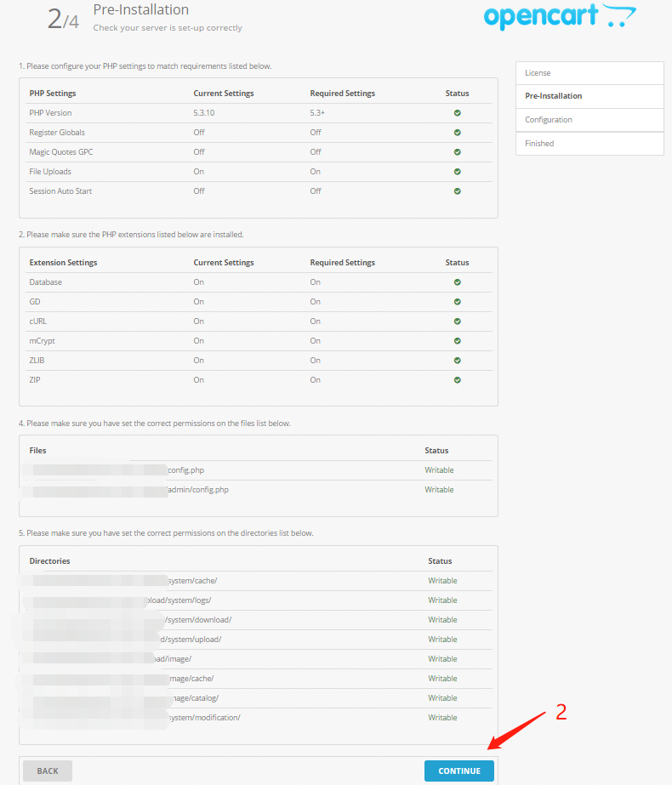This screenshot has width=672, height=785.
Task: Click File Uploads status check icon
Action: coord(457,172)
